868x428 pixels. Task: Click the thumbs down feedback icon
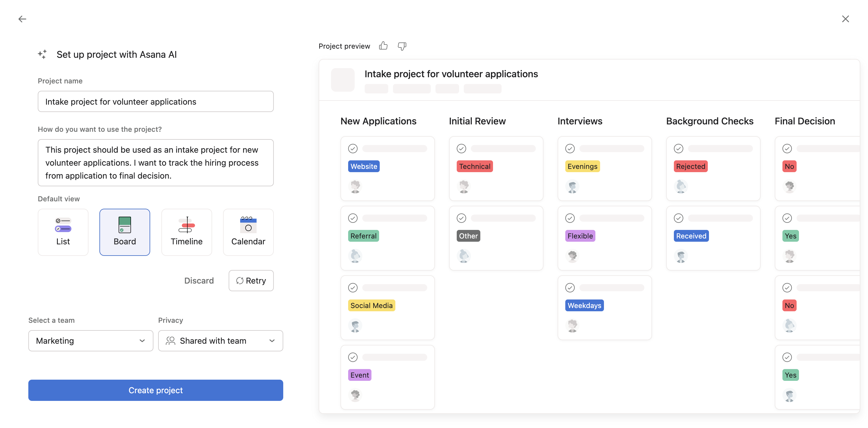[402, 46]
